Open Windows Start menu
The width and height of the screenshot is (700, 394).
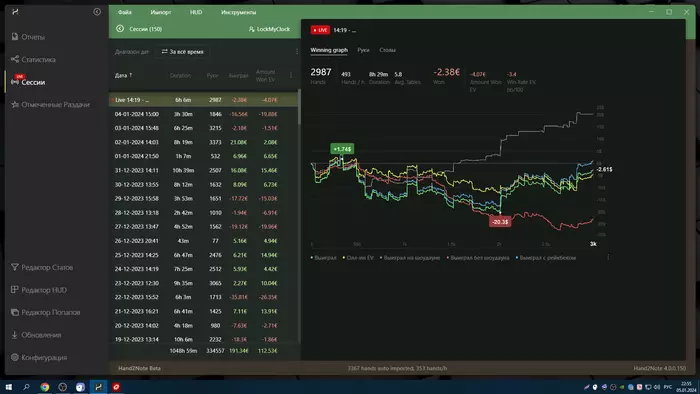tap(8, 387)
